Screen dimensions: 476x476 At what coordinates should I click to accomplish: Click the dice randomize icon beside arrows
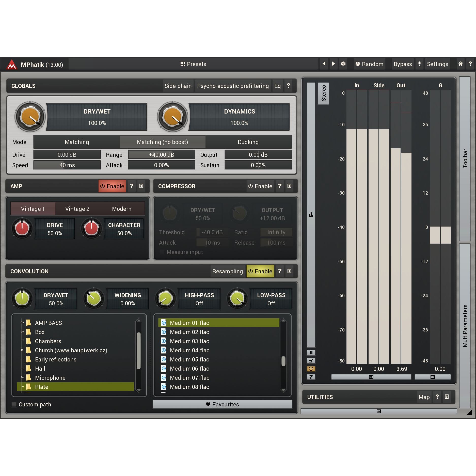tap(343, 64)
